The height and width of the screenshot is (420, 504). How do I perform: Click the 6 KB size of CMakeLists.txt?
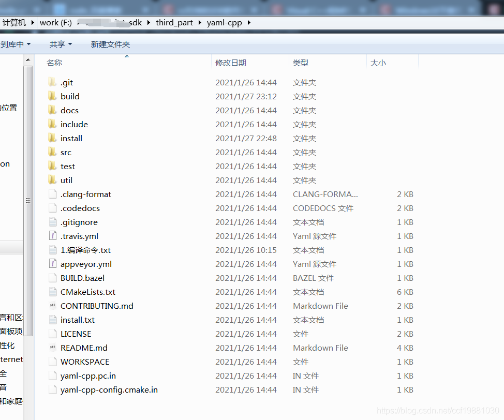coord(405,292)
